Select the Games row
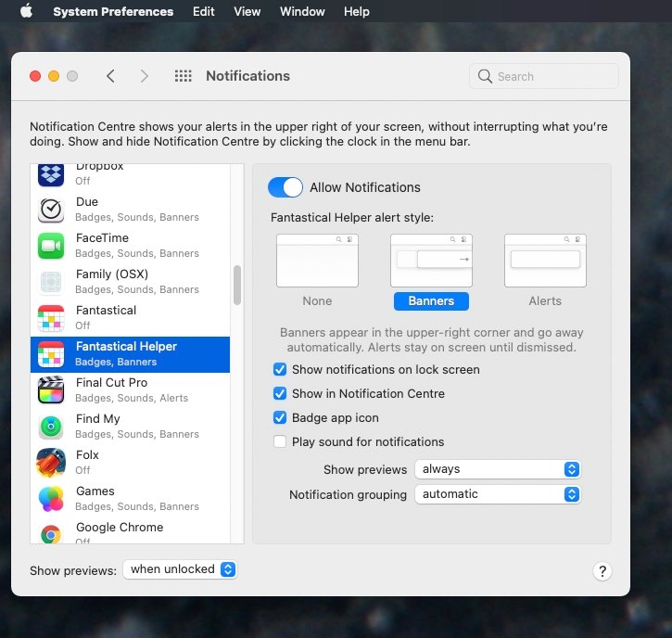Screen dimensions: 672x638 [x=131, y=499]
